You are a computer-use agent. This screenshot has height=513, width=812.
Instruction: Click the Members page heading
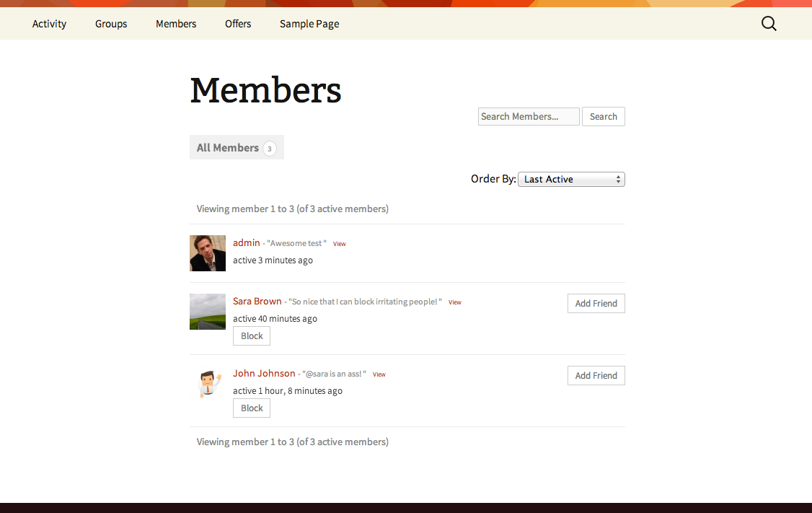(265, 91)
